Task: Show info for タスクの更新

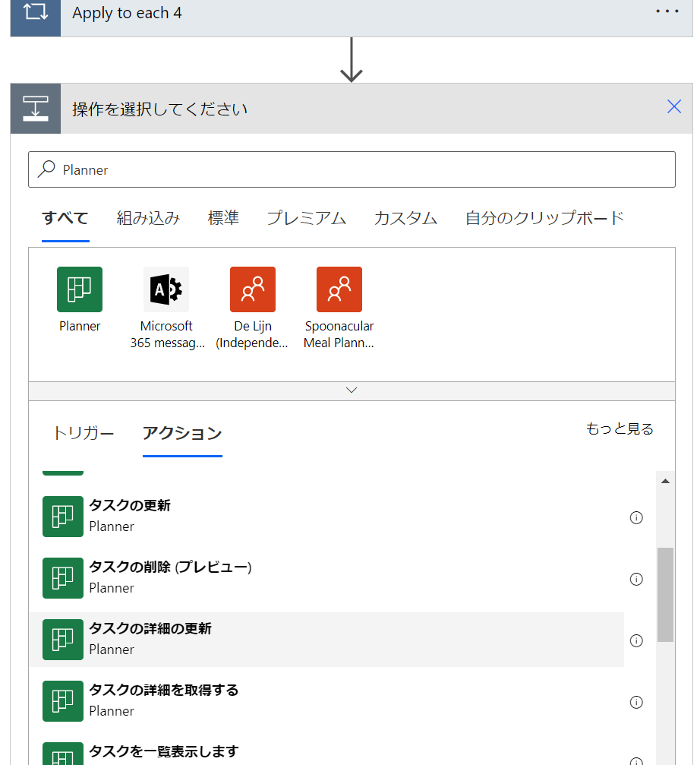Action: (636, 517)
